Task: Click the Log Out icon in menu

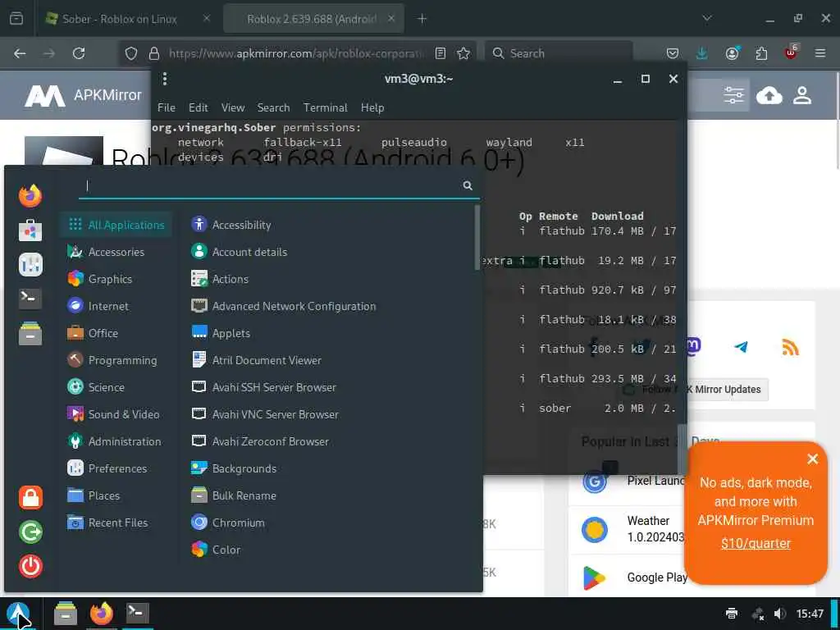Action: click(x=30, y=532)
